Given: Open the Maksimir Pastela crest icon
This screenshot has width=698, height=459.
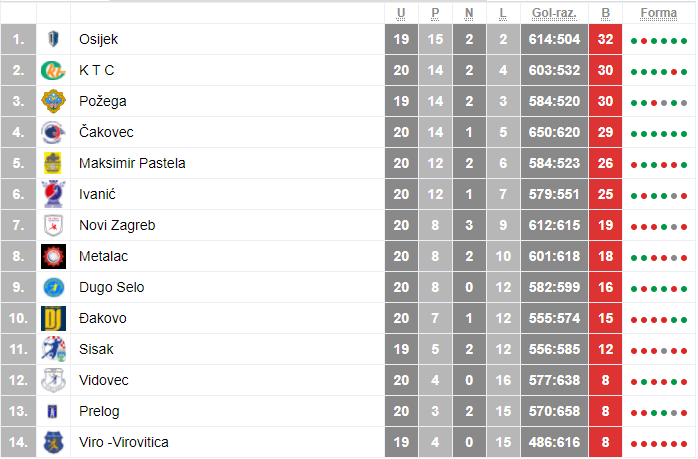Looking at the screenshot, I should [53, 163].
